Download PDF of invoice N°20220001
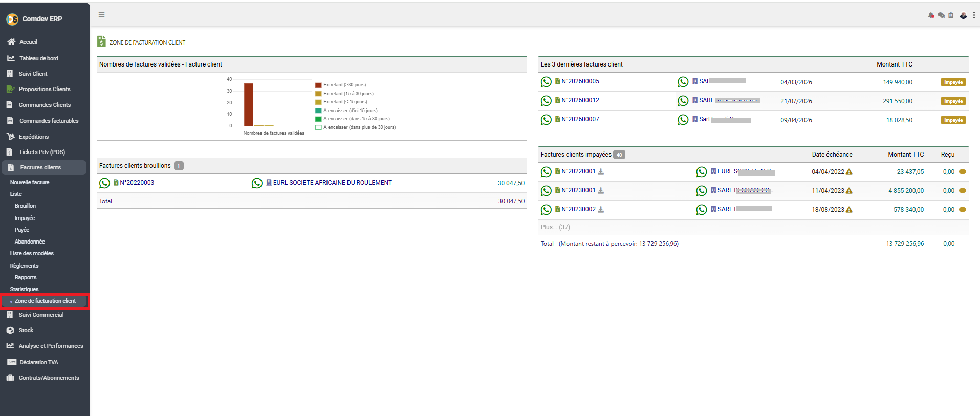980x416 pixels. pyautogui.click(x=601, y=172)
